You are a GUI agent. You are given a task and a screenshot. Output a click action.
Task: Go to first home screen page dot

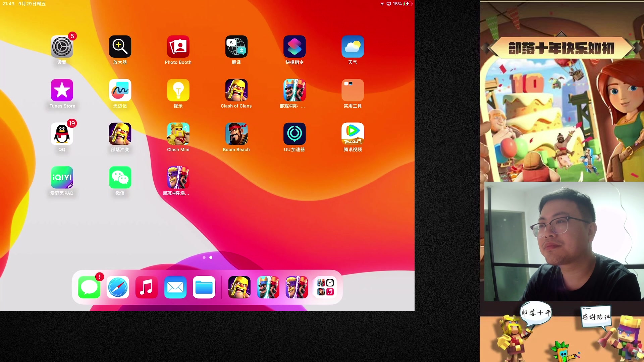pyautogui.click(x=204, y=257)
